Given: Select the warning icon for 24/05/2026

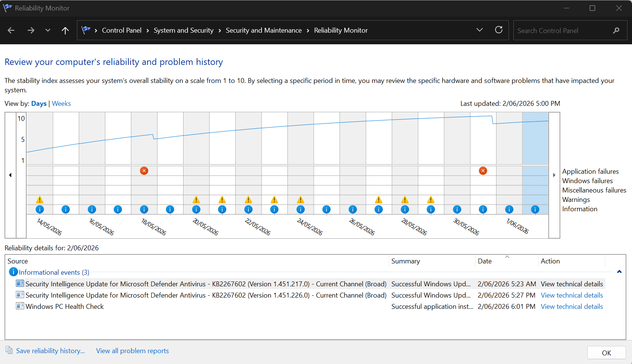Looking at the screenshot, I should tap(301, 200).
